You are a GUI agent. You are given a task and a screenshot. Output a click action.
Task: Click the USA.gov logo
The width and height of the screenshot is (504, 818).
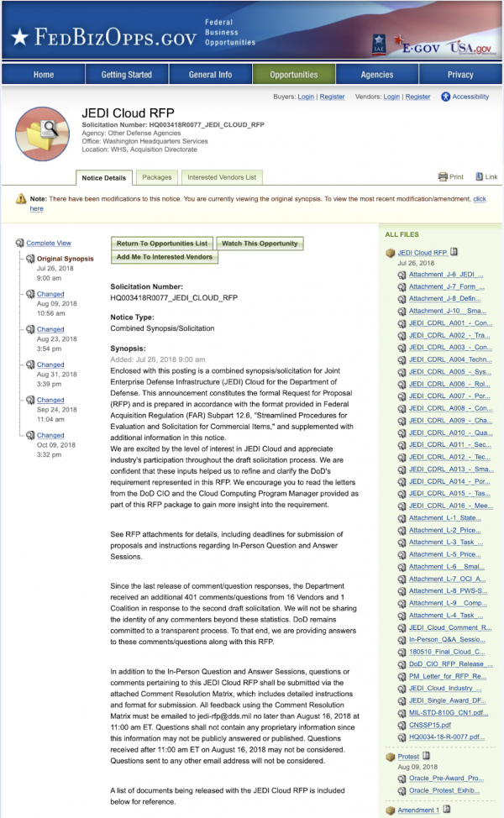point(471,48)
